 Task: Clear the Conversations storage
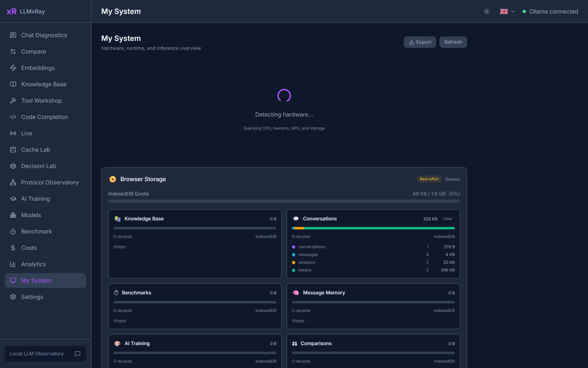click(x=448, y=219)
